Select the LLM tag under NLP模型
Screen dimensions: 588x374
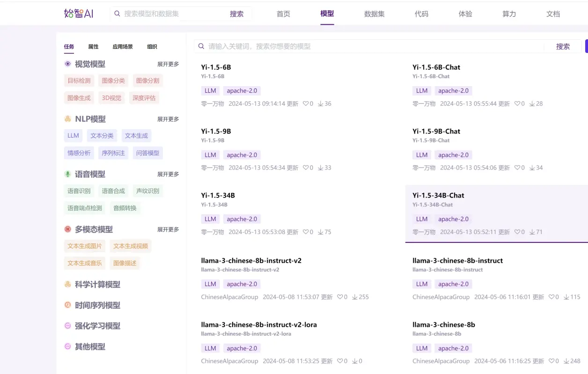click(x=73, y=136)
